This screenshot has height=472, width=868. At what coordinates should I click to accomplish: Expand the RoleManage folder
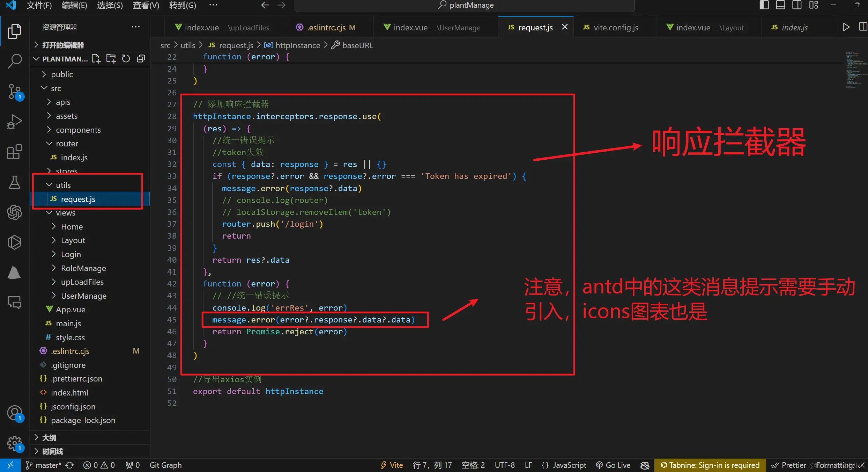[x=90, y=268]
